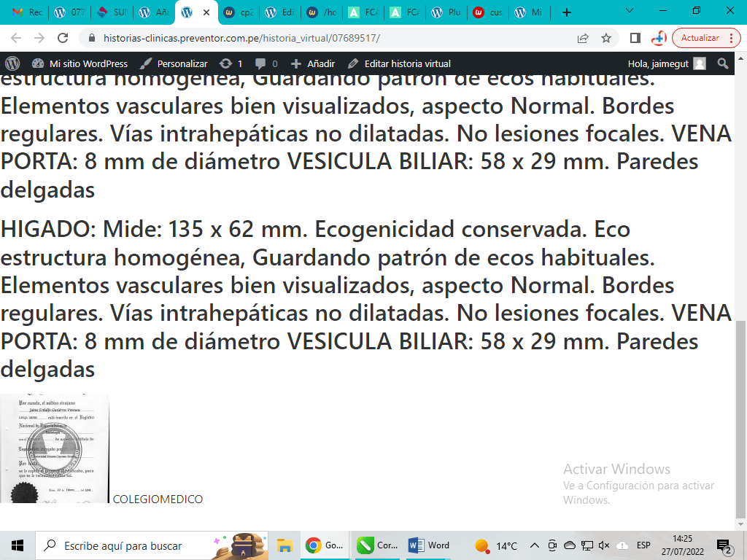
Task: Switch to the first FCA tab
Action: pyautogui.click(x=363, y=12)
